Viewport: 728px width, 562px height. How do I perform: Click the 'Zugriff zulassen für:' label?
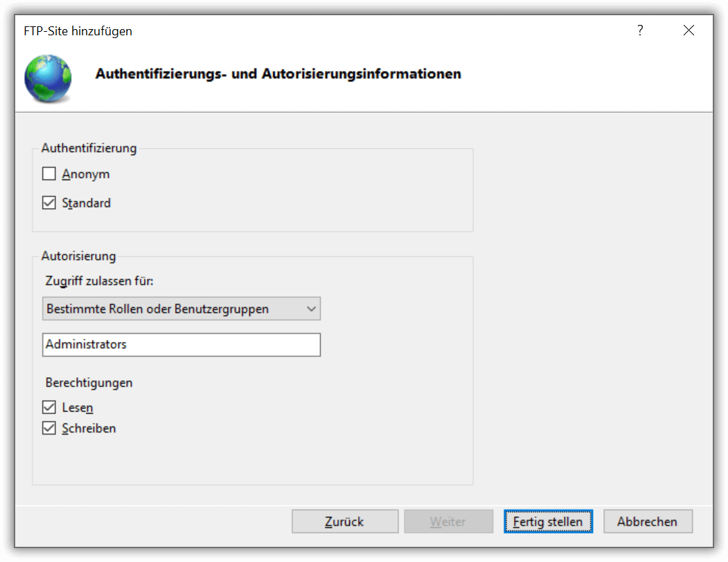coord(99,281)
